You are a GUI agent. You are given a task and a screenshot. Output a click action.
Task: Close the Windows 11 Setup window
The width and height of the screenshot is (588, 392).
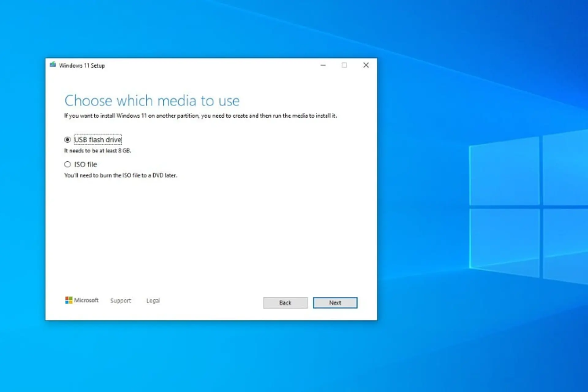pyautogui.click(x=366, y=65)
